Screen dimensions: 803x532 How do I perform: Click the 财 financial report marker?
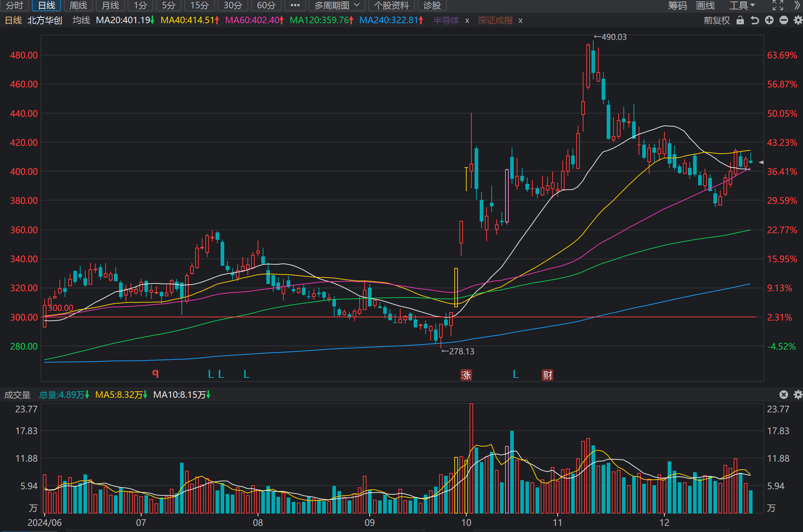coord(547,375)
